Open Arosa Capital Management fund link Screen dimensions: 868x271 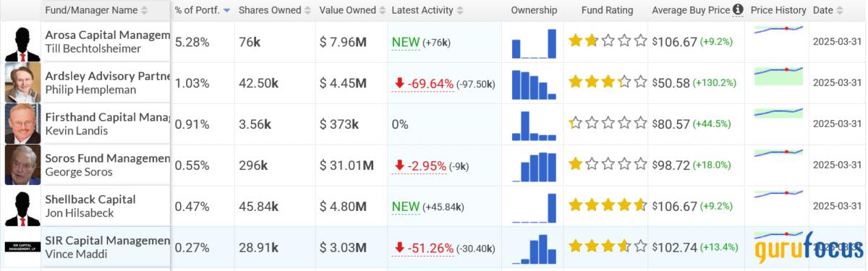pos(108,35)
